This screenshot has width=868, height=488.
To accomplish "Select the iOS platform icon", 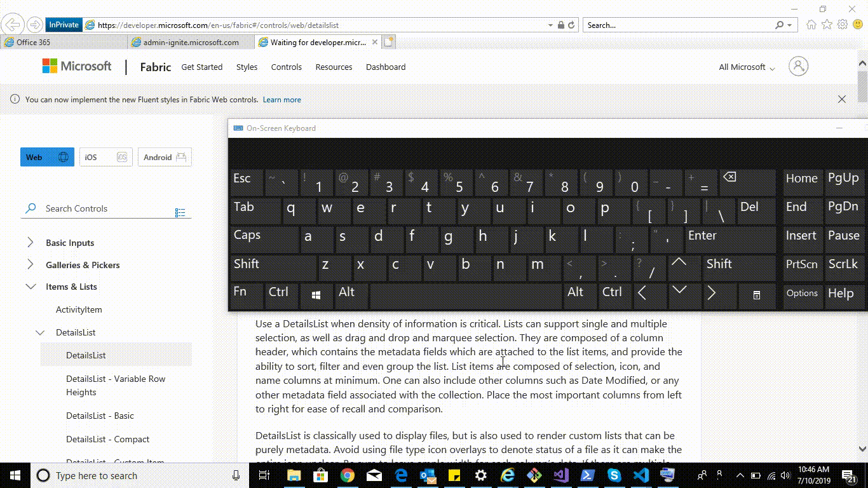I will coord(122,157).
